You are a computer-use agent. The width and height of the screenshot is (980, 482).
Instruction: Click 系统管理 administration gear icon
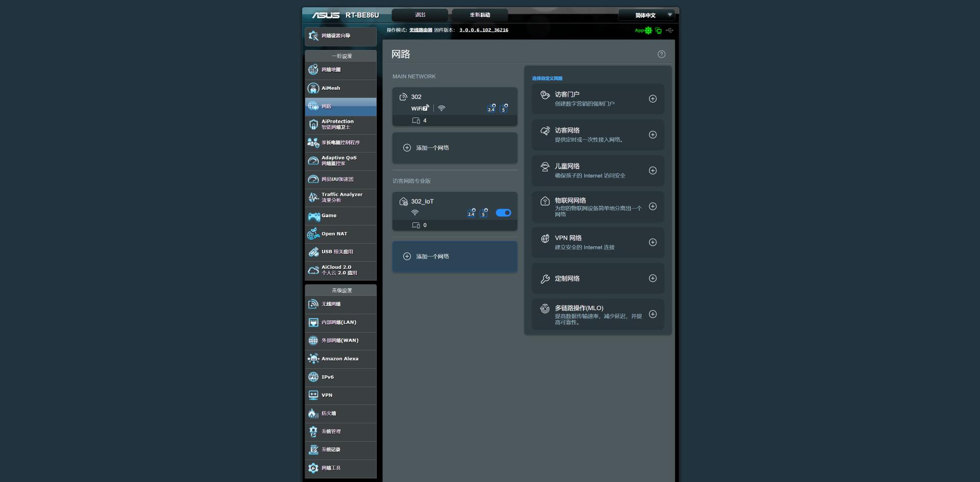pos(313,432)
